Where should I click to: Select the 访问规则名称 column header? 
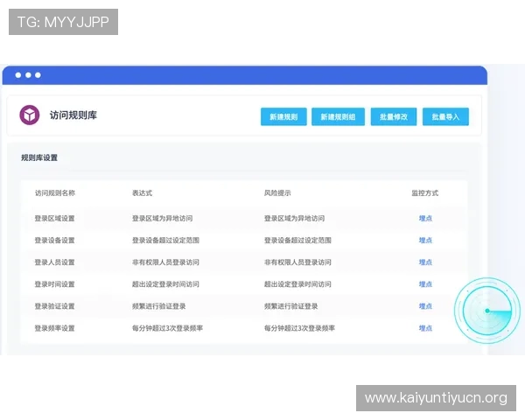point(55,192)
